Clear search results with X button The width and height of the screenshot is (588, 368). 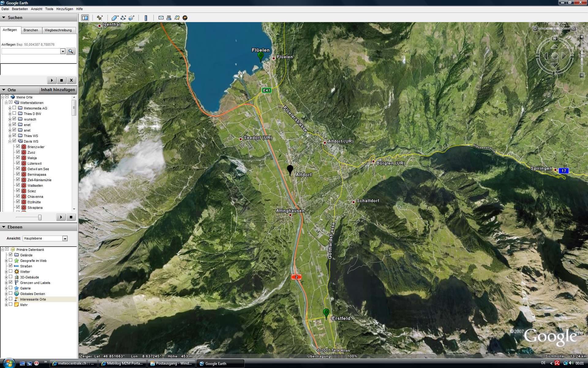[x=71, y=80]
